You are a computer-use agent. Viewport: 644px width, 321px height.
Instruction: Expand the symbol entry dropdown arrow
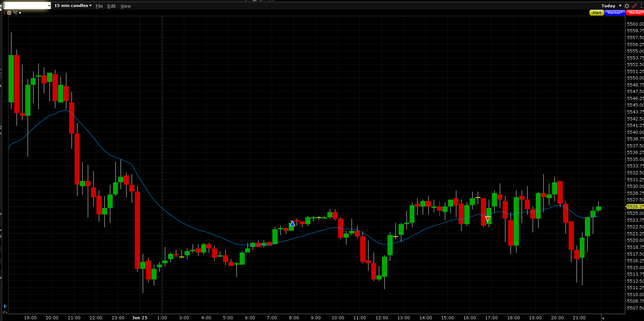coord(49,6)
